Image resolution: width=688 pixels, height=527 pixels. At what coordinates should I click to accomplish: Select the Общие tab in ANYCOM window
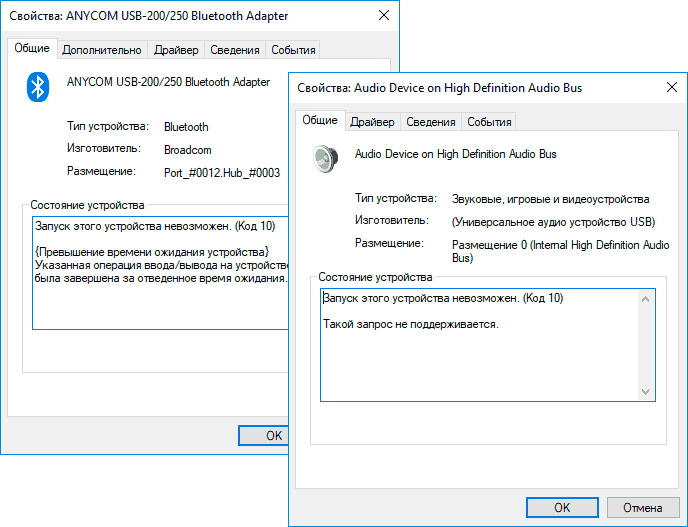(32, 48)
